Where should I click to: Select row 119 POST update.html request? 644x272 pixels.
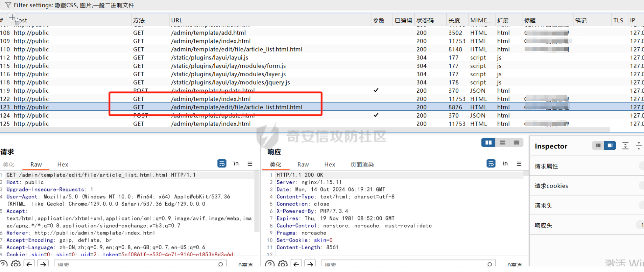point(322,91)
